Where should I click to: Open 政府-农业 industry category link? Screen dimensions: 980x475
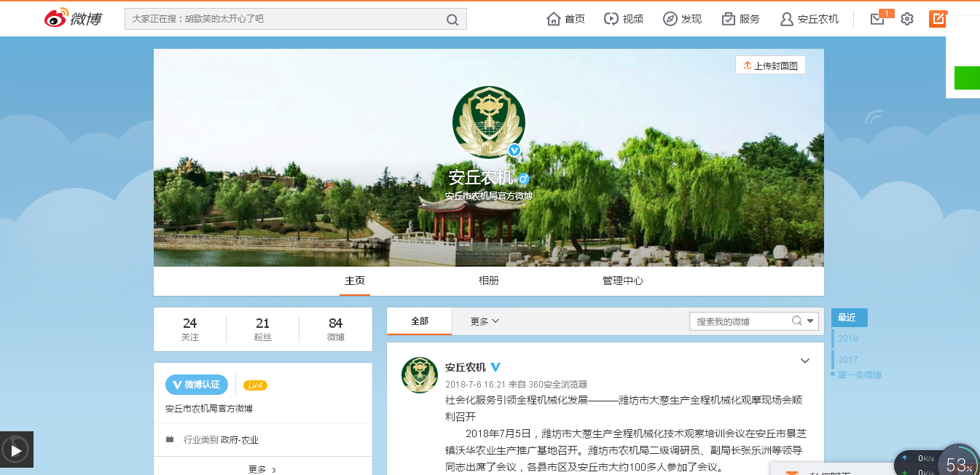coord(240,440)
